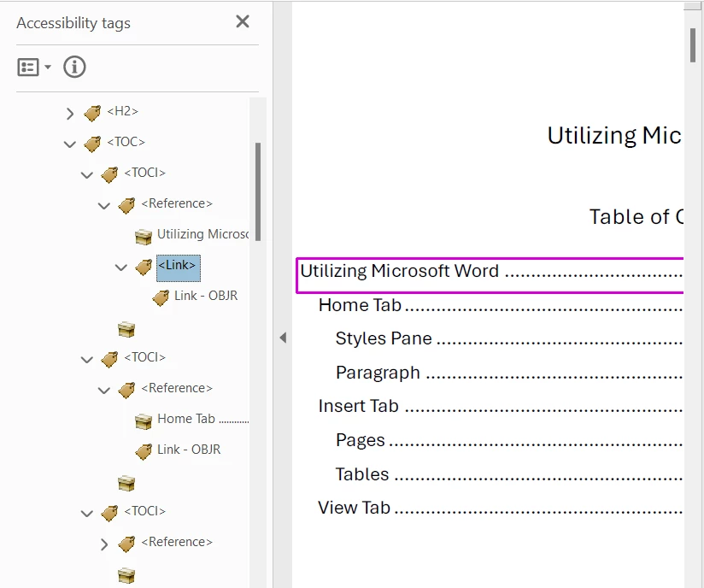
Task: Collapse the left panel with arrow handle
Action: pos(283,338)
